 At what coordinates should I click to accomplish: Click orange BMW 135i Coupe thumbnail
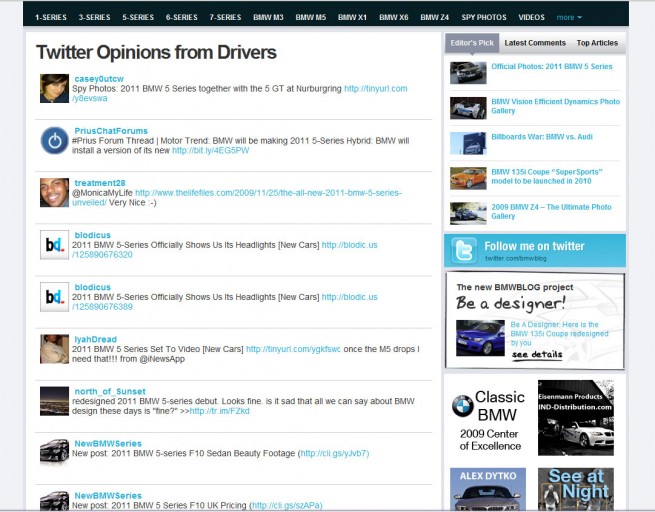(468, 178)
